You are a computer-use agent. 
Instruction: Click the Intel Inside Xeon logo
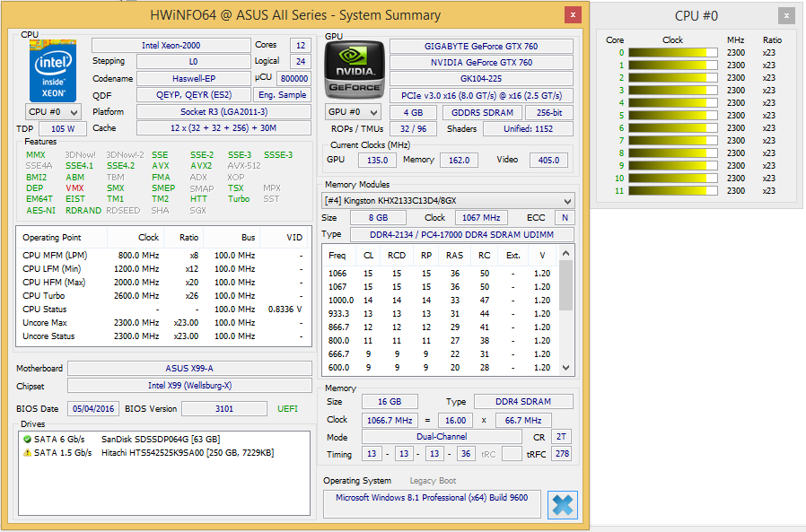tap(53, 70)
